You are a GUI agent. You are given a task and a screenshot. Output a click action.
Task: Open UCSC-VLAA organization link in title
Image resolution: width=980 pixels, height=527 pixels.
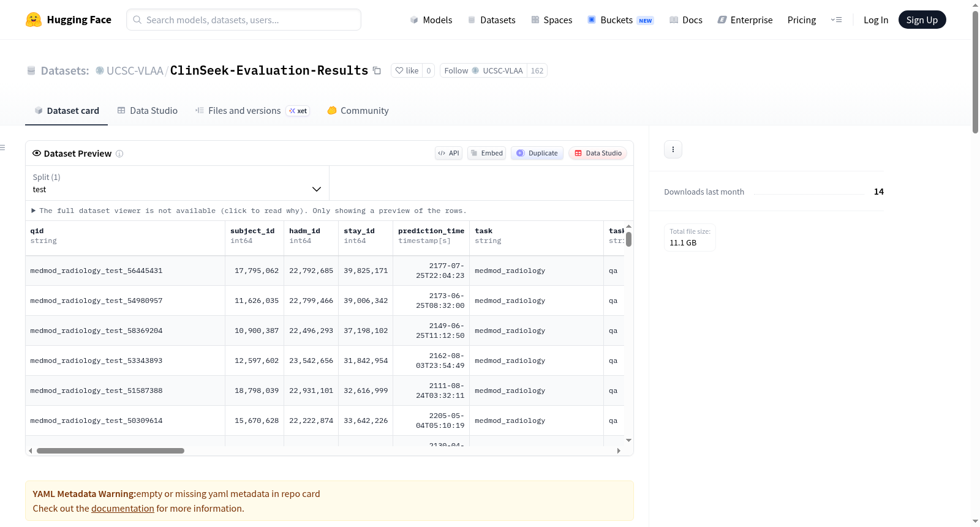[x=135, y=70]
